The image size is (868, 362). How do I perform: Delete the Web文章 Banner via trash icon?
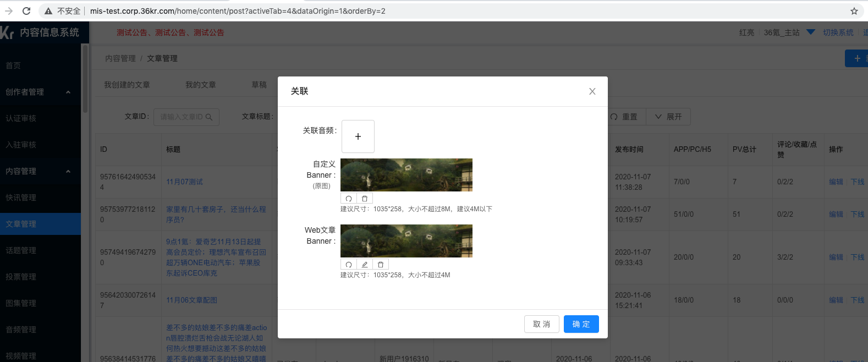pyautogui.click(x=381, y=265)
